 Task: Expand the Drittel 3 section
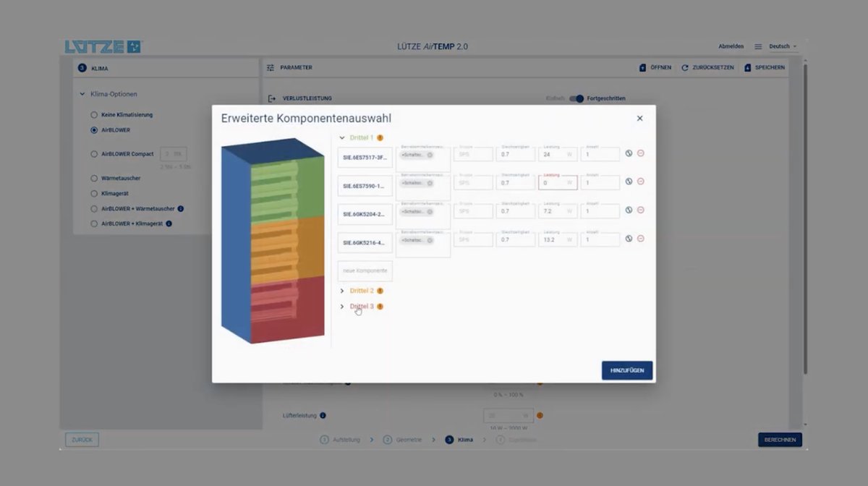[x=342, y=307]
